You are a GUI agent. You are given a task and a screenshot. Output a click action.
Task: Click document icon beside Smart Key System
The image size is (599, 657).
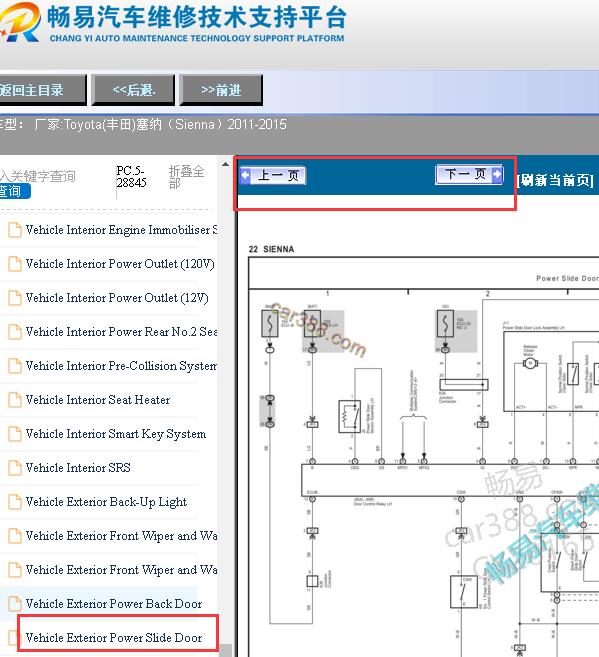[15, 434]
